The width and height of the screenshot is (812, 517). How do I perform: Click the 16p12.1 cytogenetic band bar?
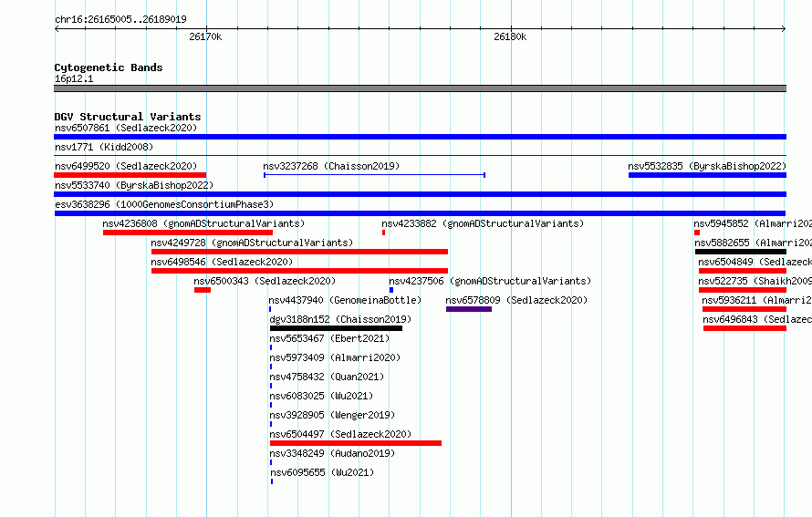tap(420, 88)
